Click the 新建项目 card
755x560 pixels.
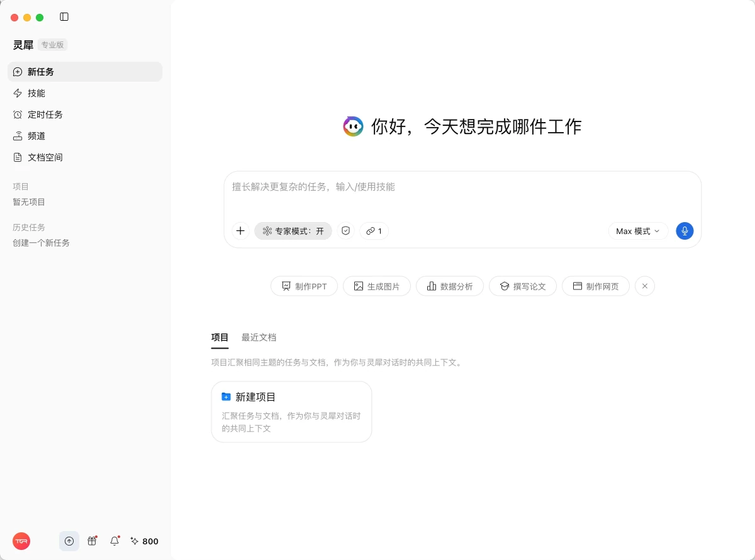tap(291, 412)
